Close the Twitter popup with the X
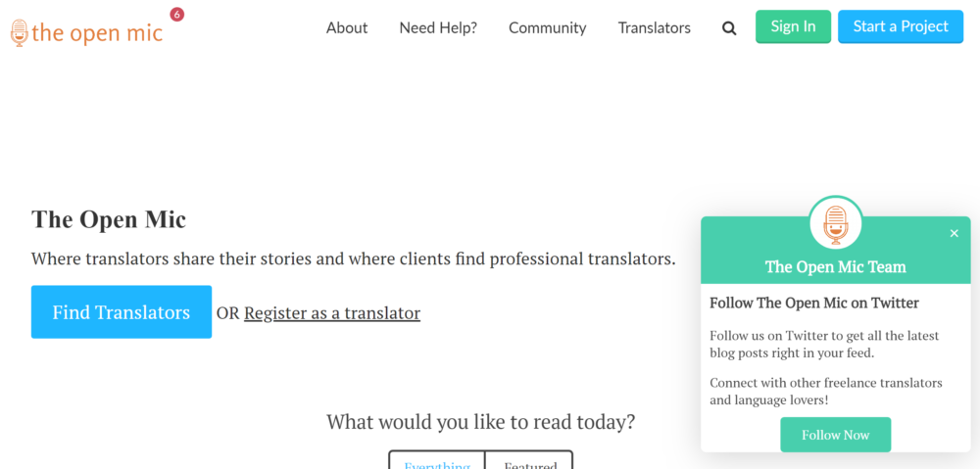The width and height of the screenshot is (980, 469). click(954, 234)
